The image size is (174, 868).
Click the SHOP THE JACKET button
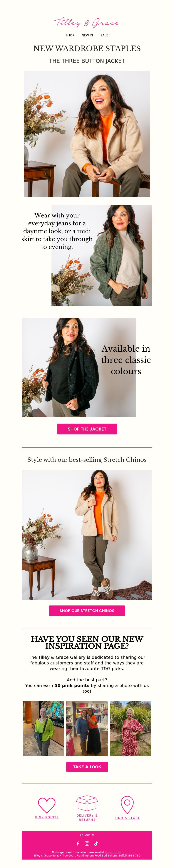[x=87, y=429]
